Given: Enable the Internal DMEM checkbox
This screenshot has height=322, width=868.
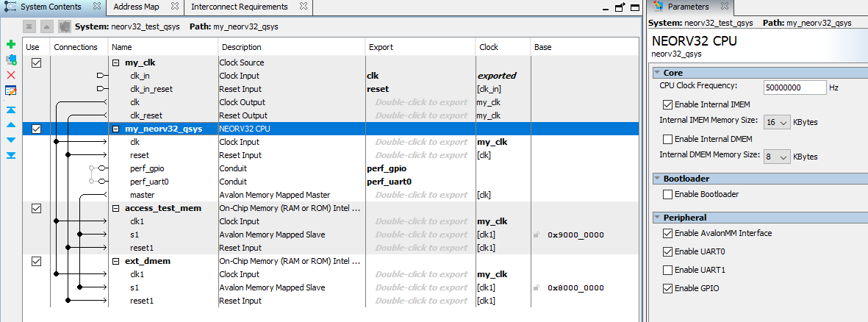Looking at the screenshot, I should coord(667,139).
